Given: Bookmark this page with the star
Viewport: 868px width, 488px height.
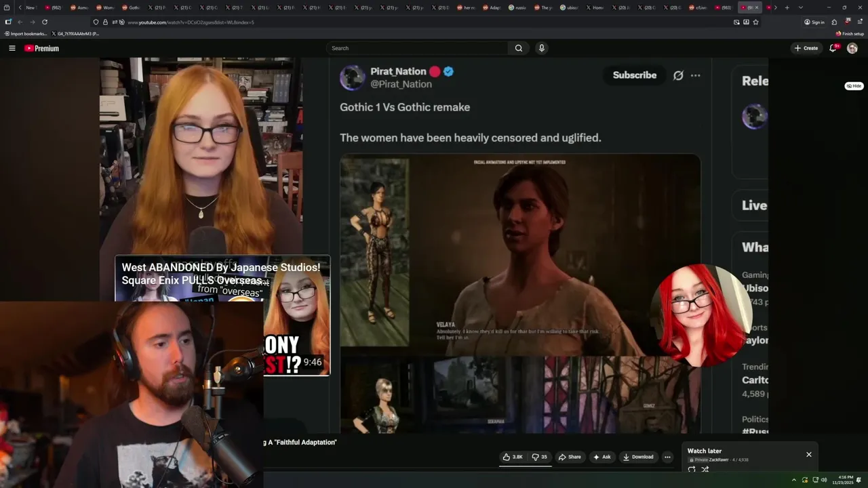Looking at the screenshot, I should pos(755,22).
